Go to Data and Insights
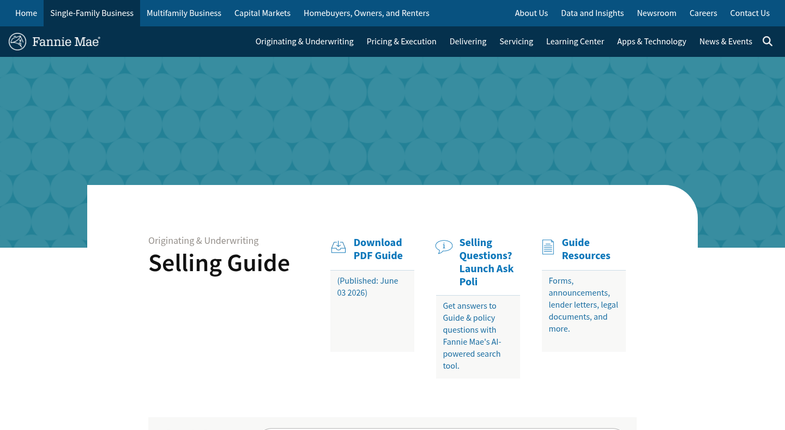This screenshot has width=785, height=430. 592,13
